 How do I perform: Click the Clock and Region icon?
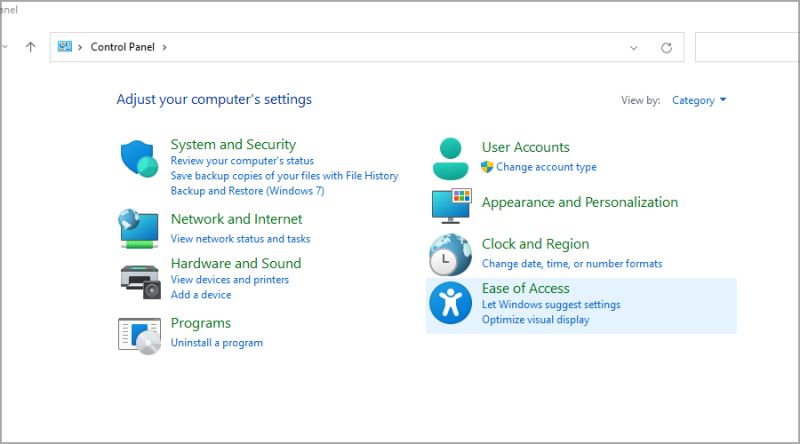tap(450, 254)
